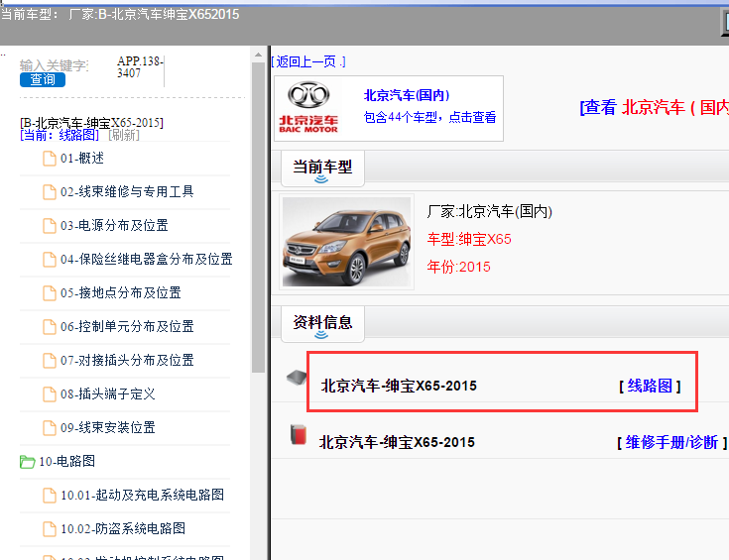
Task: Open 10.02-防盗系统电路图
Action: point(123,529)
